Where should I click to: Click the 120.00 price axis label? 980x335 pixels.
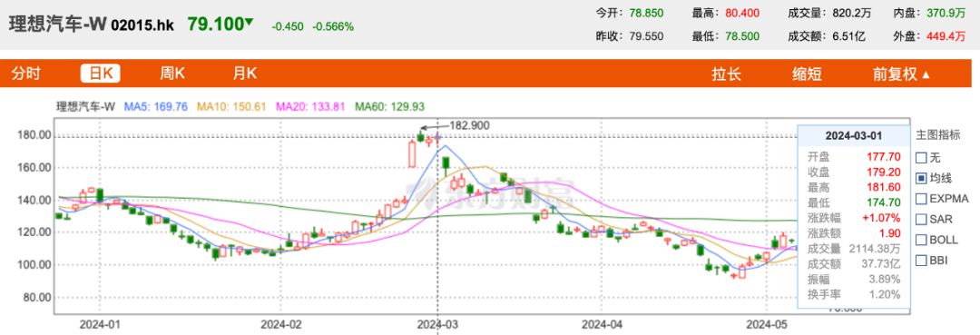35,232
